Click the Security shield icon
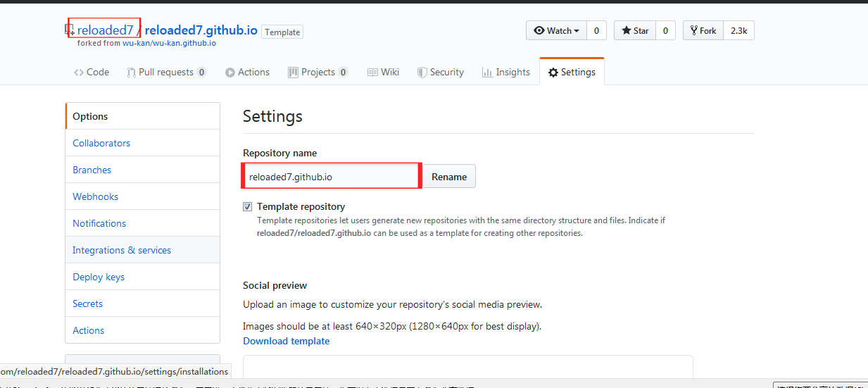 tap(422, 73)
